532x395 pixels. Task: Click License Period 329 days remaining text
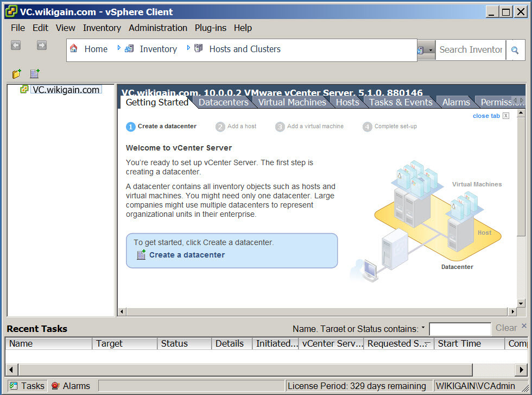pos(357,386)
